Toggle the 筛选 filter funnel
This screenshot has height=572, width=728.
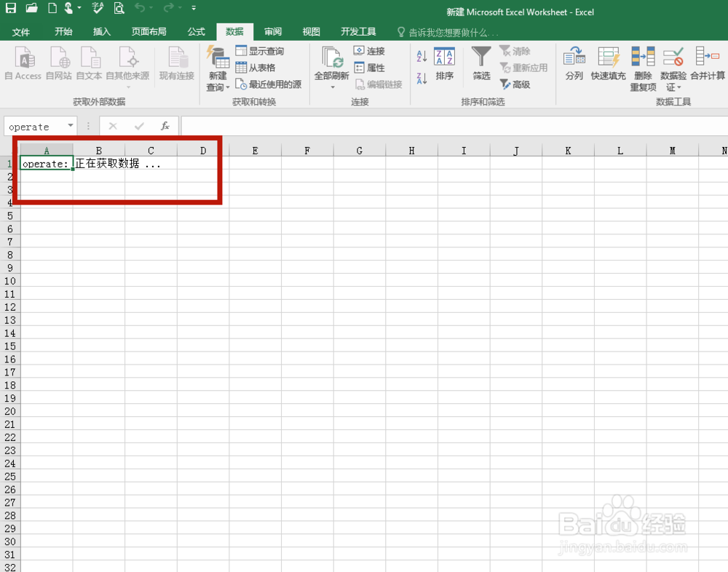481,63
